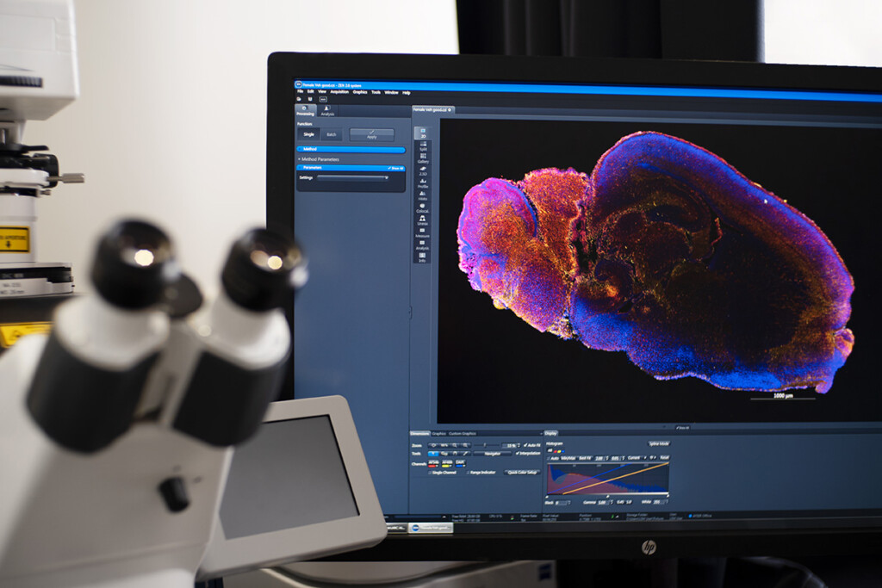Click the Apply button
The image size is (882, 588).
pos(372,134)
